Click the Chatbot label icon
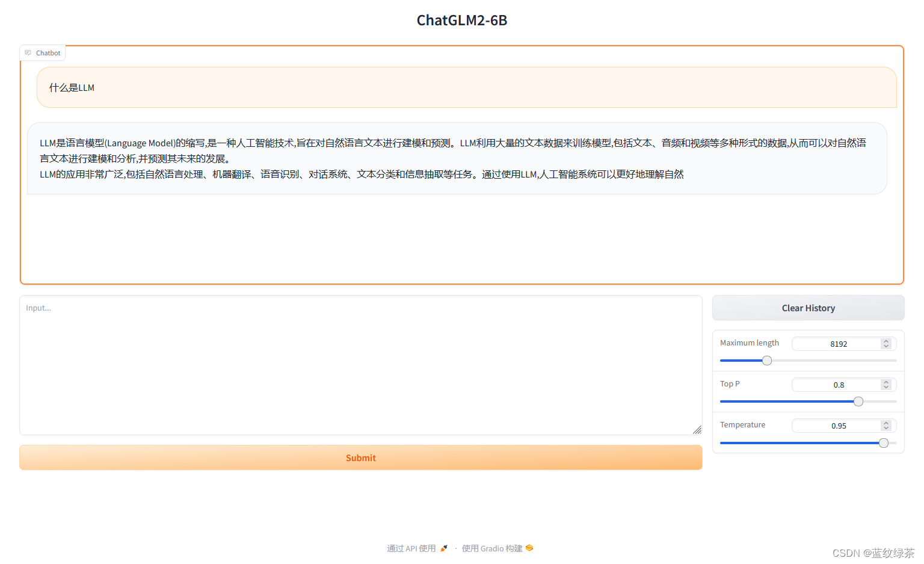924x564 pixels. [x=28, y=53]
